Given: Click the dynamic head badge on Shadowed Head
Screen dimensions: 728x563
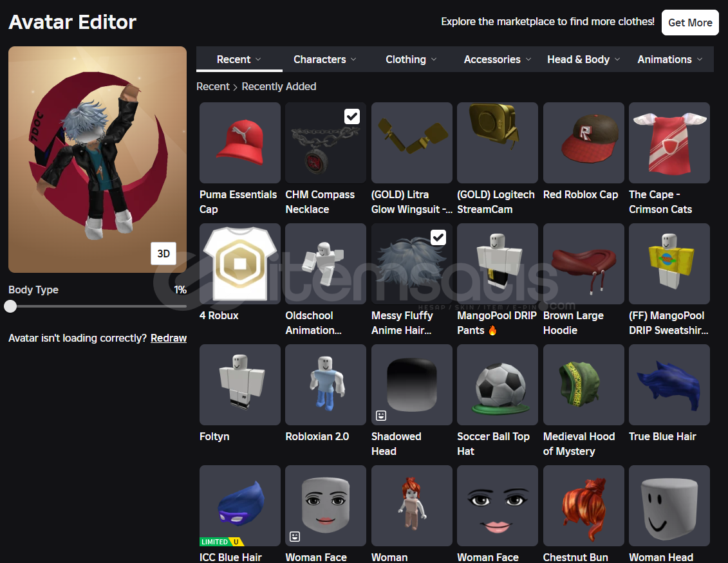Looking at the screenshot, I should (x=380, y=416).
